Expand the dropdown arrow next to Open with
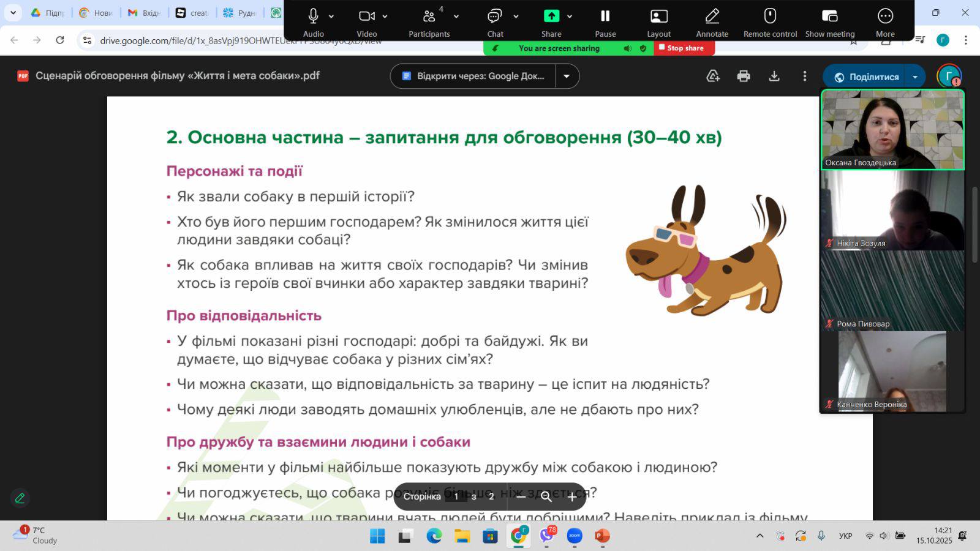 (x=567, y=77)
